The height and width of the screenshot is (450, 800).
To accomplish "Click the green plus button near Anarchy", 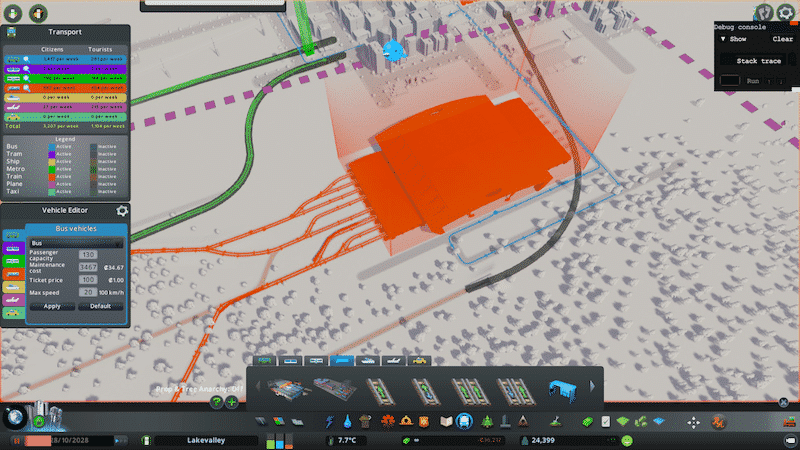I will coord(232,402).
